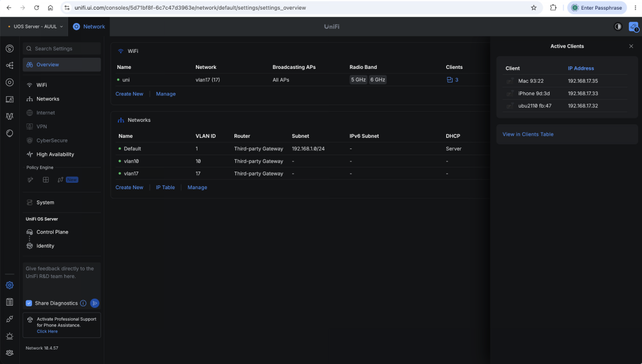Select the uni WiFi row name

click(x=126, y=80)
